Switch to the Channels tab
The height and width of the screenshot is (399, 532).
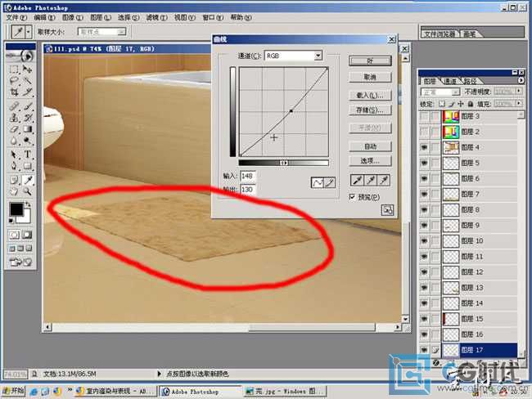450,82
